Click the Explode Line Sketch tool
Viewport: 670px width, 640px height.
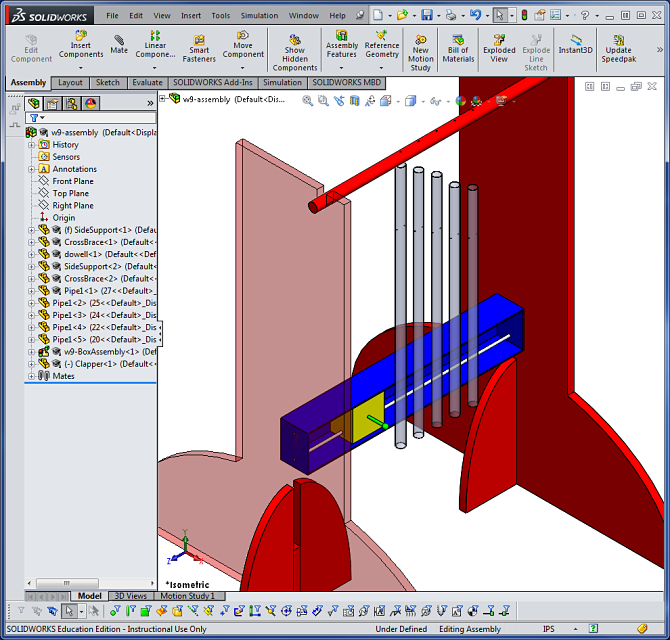pyautogui.click(x=536, y=53)
